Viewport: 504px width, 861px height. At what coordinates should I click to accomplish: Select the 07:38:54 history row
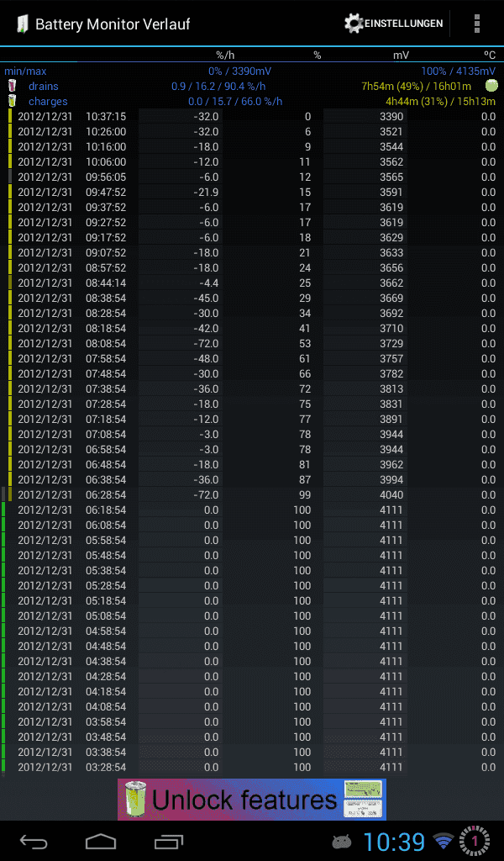coord(252,388)
